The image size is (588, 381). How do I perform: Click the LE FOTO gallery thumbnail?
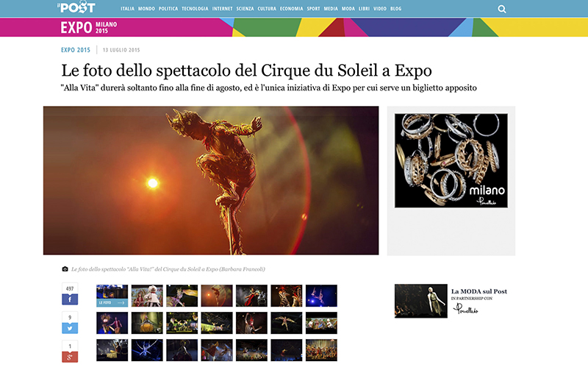click(x=112, y=296)
